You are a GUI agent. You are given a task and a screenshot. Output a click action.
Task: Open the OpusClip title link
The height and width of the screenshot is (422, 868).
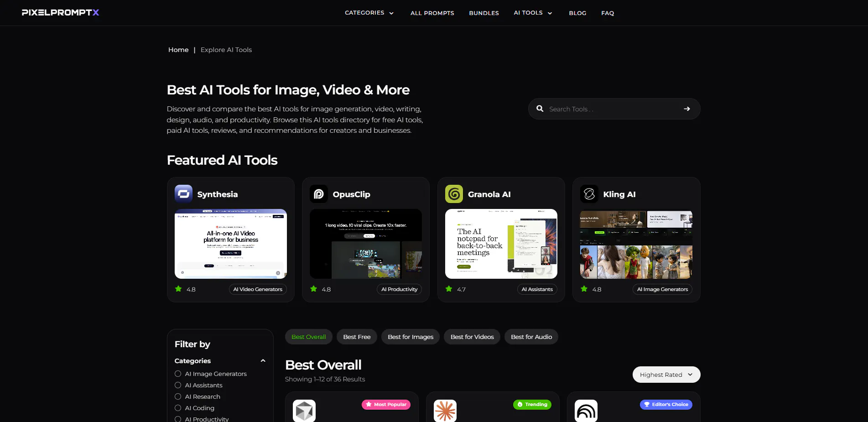coord(352,194)
